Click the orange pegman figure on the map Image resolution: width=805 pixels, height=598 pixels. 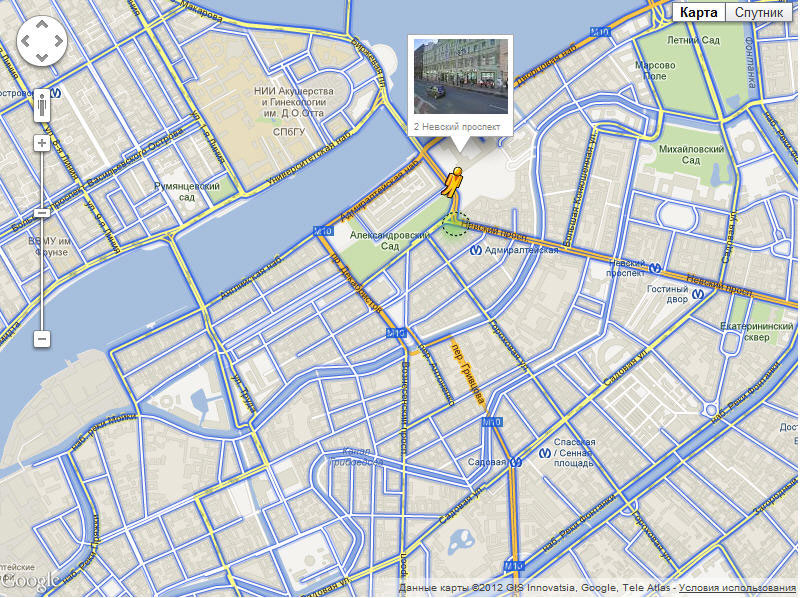pyautogui.click(x=453, y=182)
